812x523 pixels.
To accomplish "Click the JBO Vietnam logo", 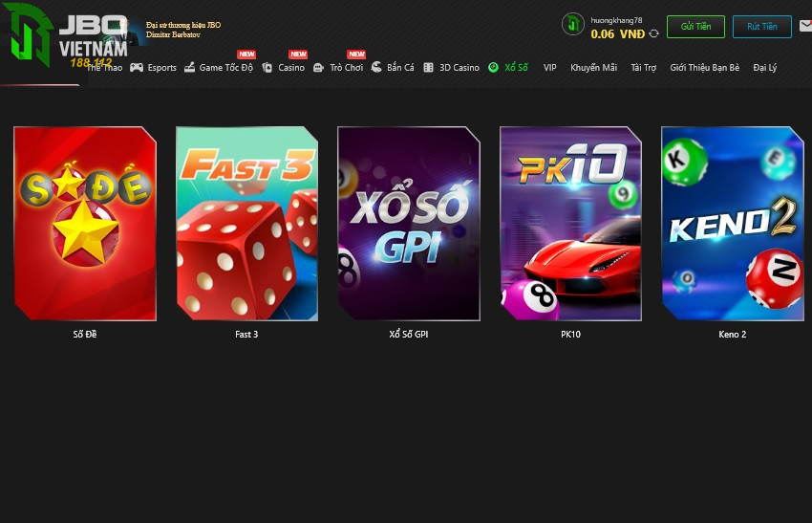I will 65,34.
